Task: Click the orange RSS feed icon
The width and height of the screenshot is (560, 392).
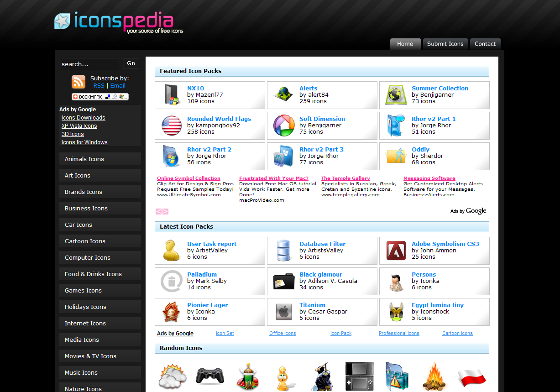Action: pyautogui.click(x=79, y=82)
